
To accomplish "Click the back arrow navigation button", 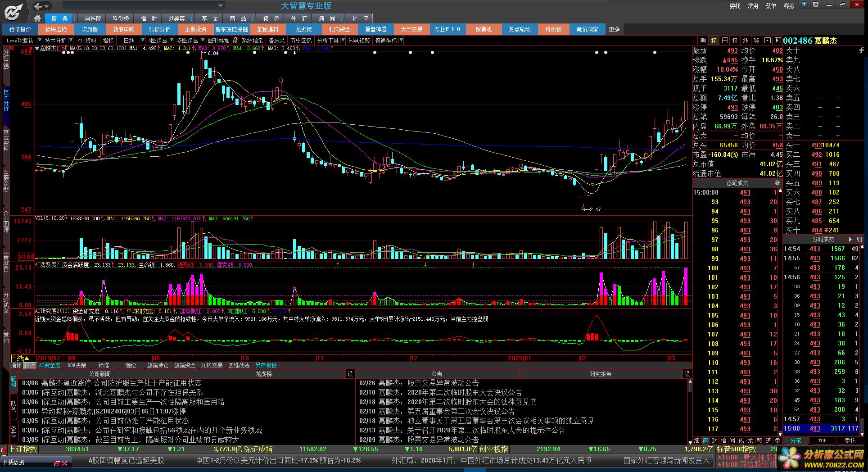I will [38, 6].
